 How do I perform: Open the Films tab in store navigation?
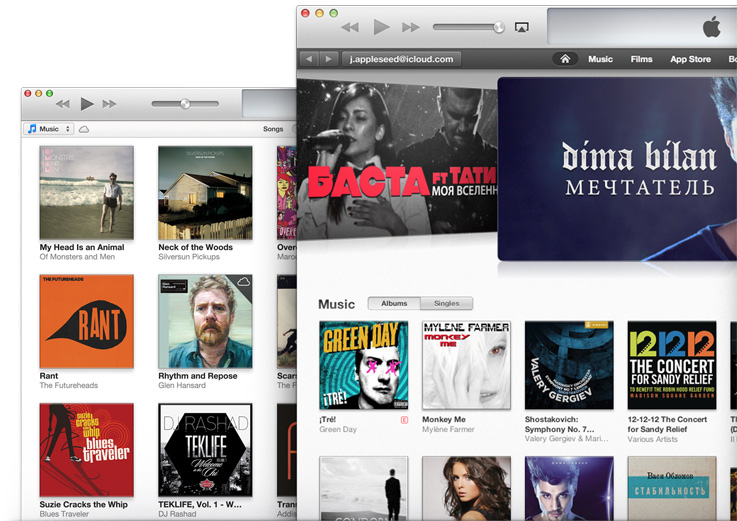tap(641, 59)
